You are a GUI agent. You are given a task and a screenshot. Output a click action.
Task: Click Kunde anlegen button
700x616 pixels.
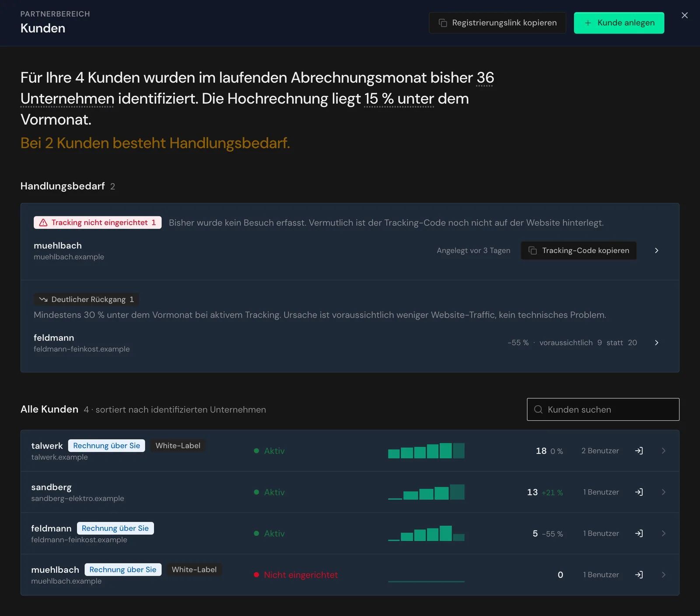(619, 23)
